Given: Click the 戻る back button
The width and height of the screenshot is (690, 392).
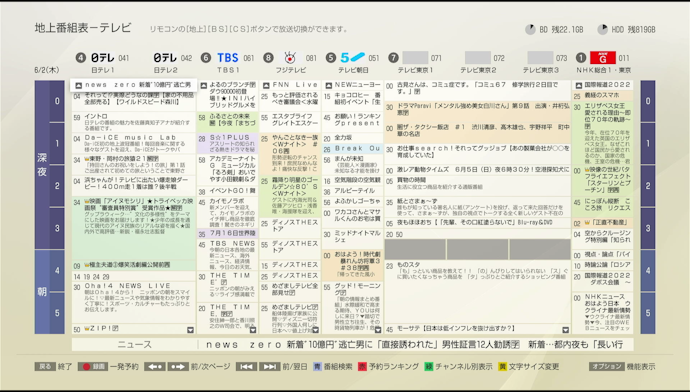Looking at the screenshot, I should pyautogui.click(x=45, y=366).
